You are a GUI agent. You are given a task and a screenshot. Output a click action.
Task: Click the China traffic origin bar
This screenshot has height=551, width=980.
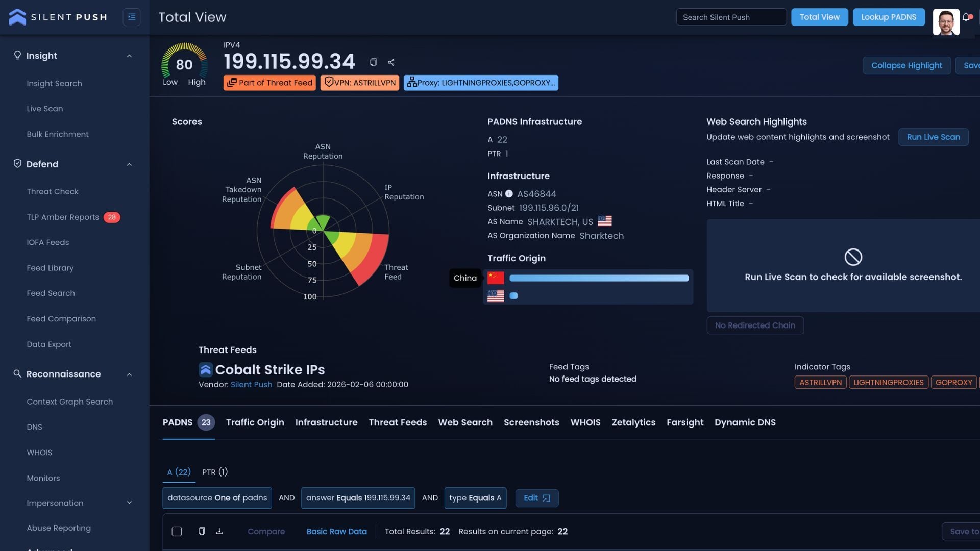(599, 278)
